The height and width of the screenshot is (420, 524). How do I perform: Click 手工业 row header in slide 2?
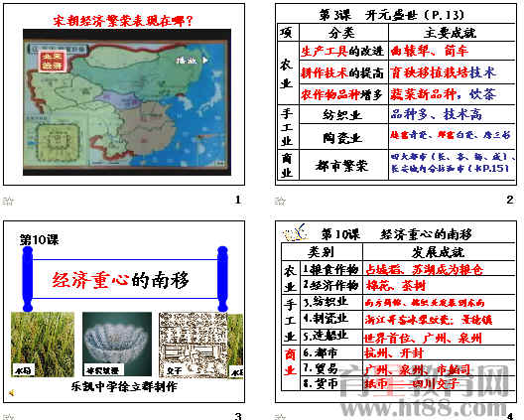288,127
